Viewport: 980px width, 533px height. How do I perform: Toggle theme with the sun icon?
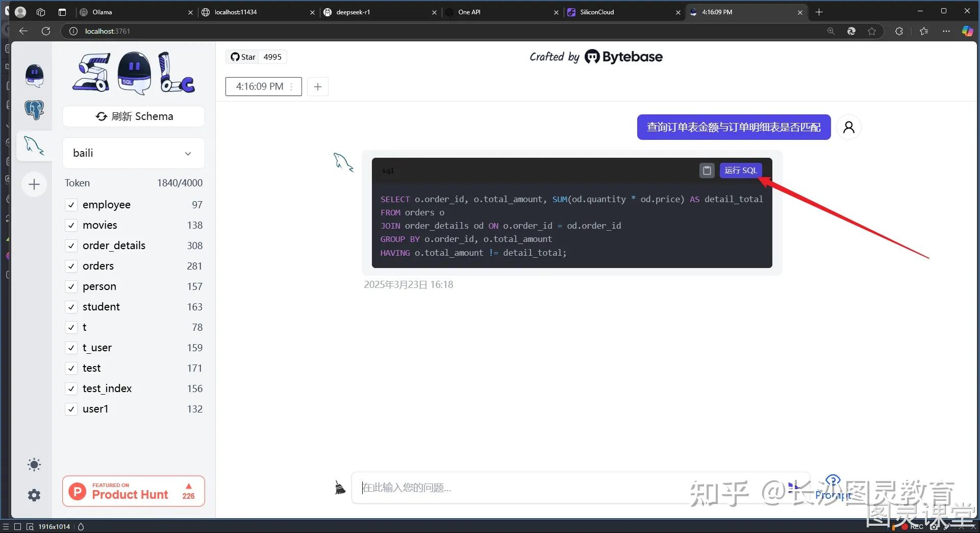pyautogui.click(x=34, y=464)
